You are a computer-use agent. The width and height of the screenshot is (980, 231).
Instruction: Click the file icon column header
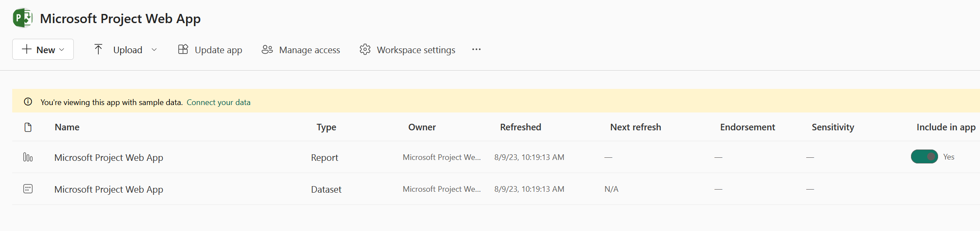coord(28,127)
